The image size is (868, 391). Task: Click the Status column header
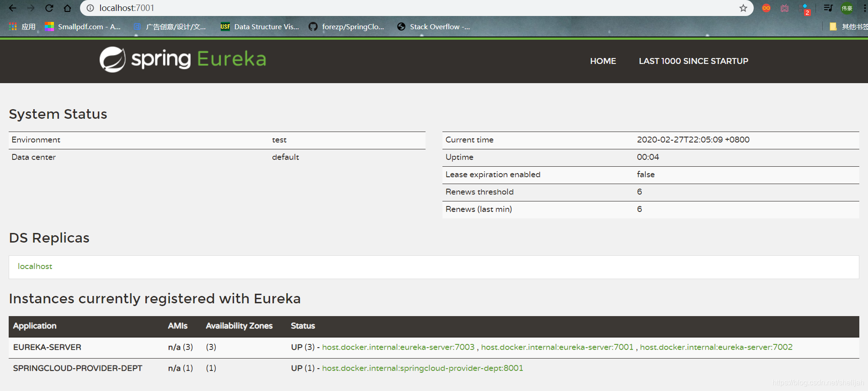(303, 326)
